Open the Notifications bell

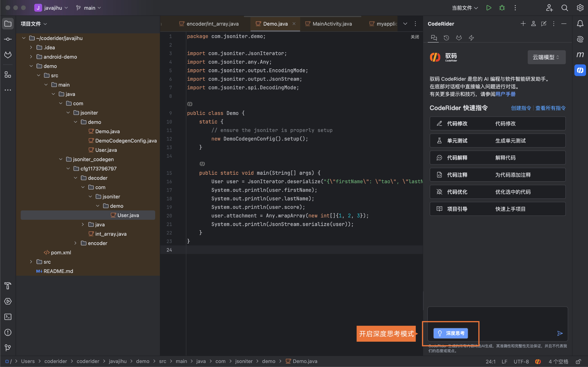point(580,24)
